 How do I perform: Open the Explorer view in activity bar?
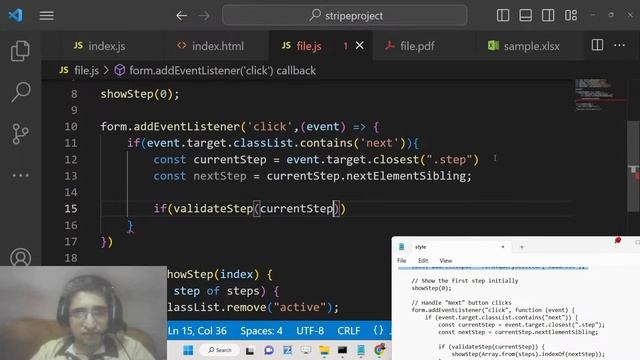pyautogui.click(x=20, y=51)
